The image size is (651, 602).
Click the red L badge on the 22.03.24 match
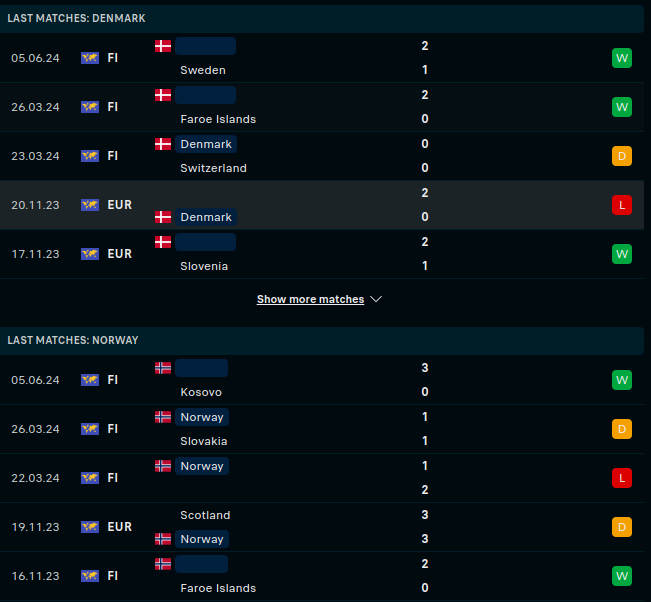coord(622,478)
